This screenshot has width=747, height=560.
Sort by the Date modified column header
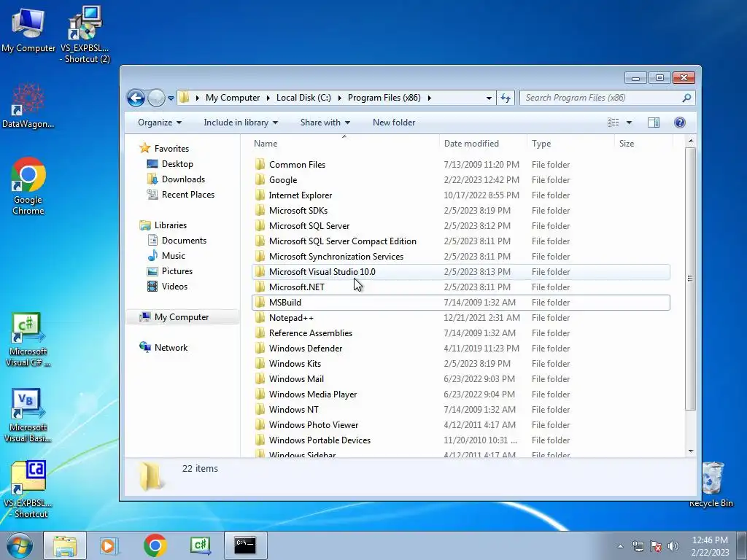[x=483, y=144]
